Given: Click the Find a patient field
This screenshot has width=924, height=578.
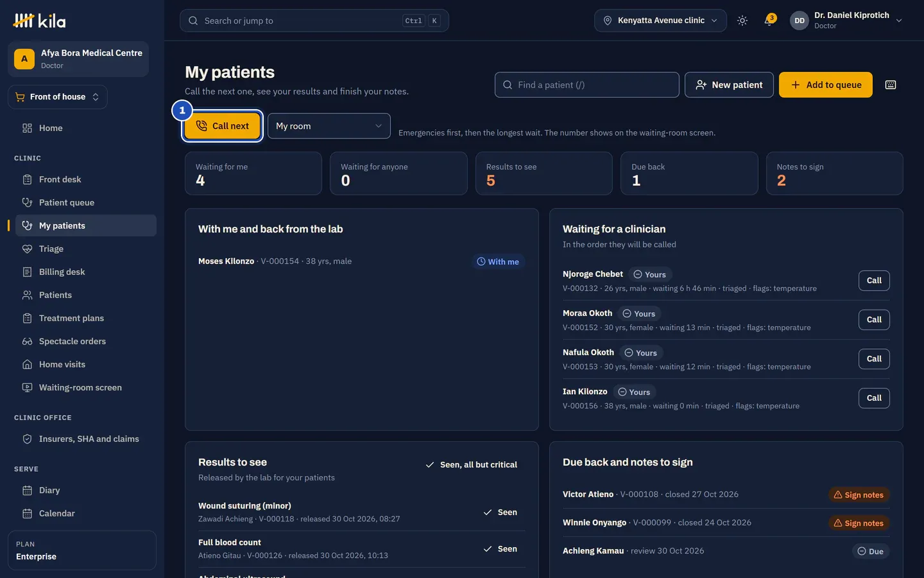Looking at the screenshot, I should [x=587, y=85].
